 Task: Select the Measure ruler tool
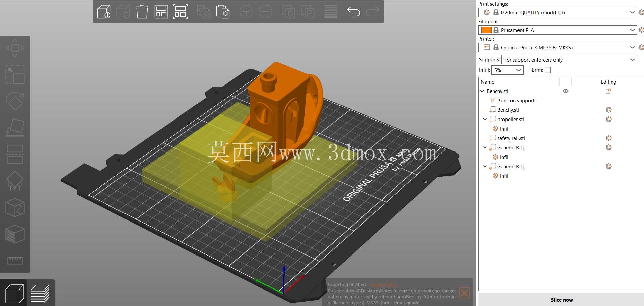15,261
